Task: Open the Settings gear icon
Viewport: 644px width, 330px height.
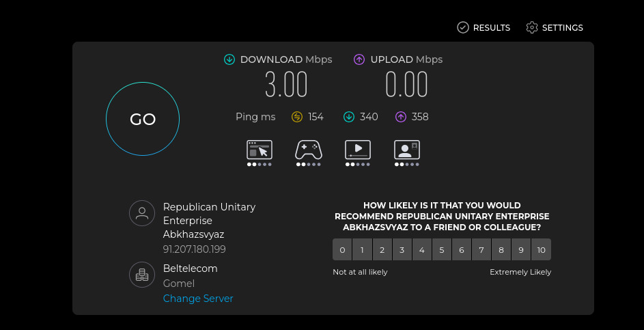Action: click(x=532, y=27)
